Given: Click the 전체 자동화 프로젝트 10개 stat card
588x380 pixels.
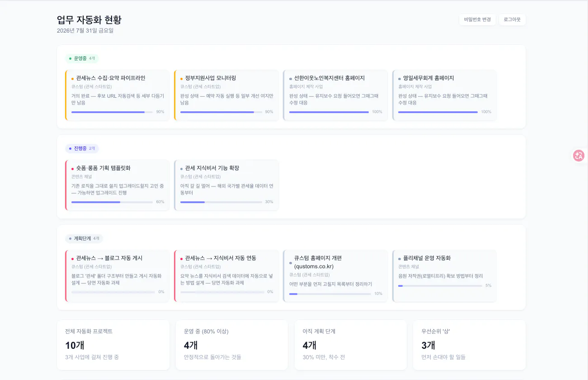Looking at the screenshot, I should pos(113,345).
